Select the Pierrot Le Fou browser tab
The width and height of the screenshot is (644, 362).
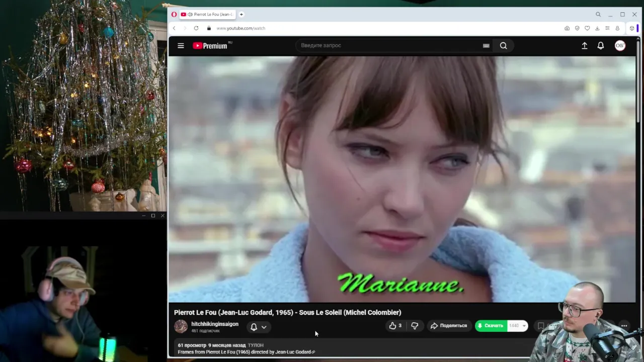(207, 14)
